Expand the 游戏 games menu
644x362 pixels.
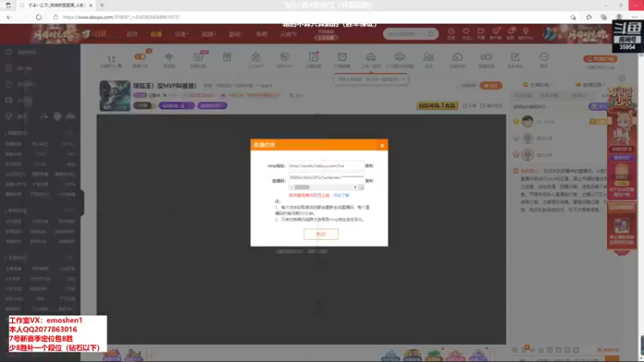[x=236, y=34]
